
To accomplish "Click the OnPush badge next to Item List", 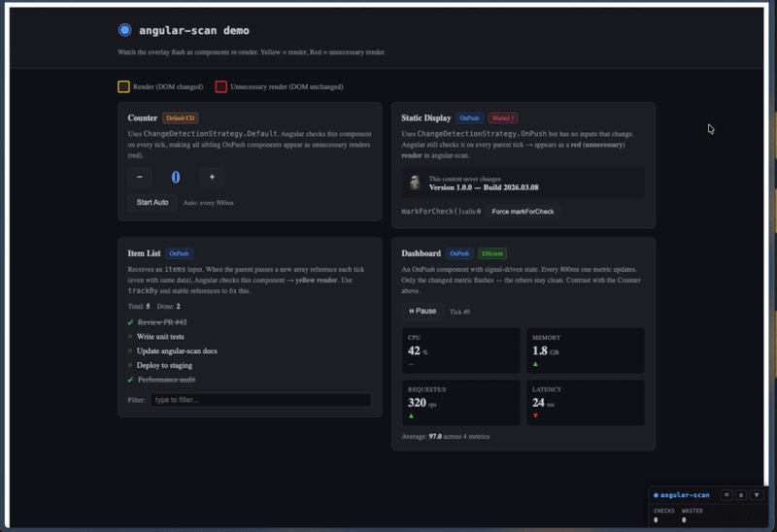I will pos(179,253).
